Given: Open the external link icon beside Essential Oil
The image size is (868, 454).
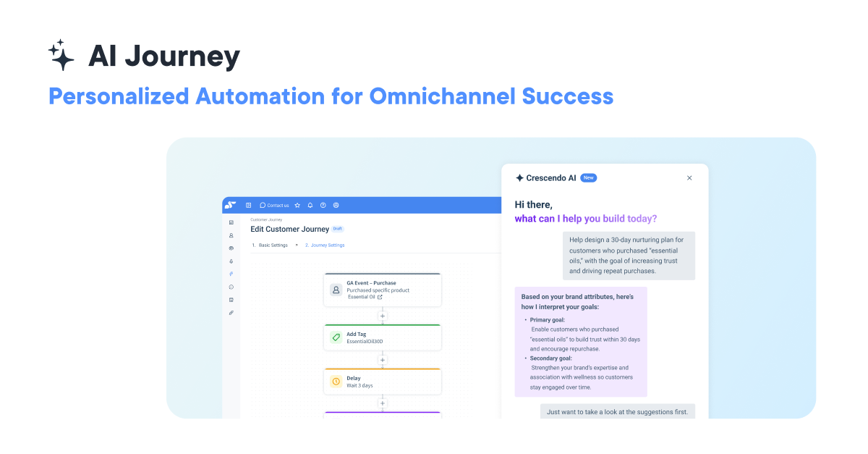Looking at the screenshot, I should pyautogui.click(x=380, y=297).
